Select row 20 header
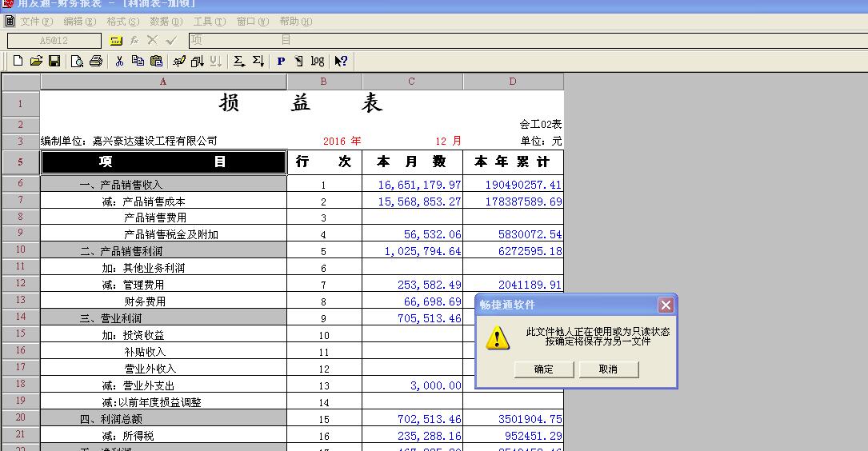868x451 pixels. pyautogui.click(x=21, y=417)
